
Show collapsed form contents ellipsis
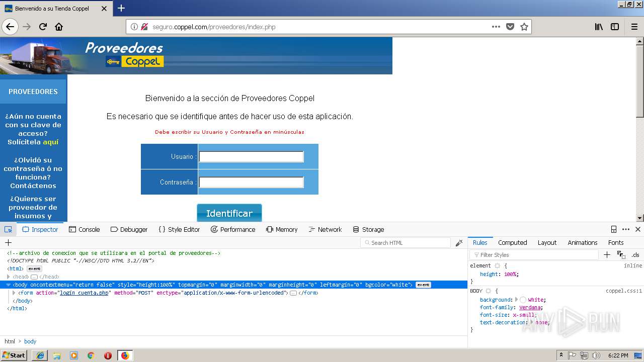[293, 293]
